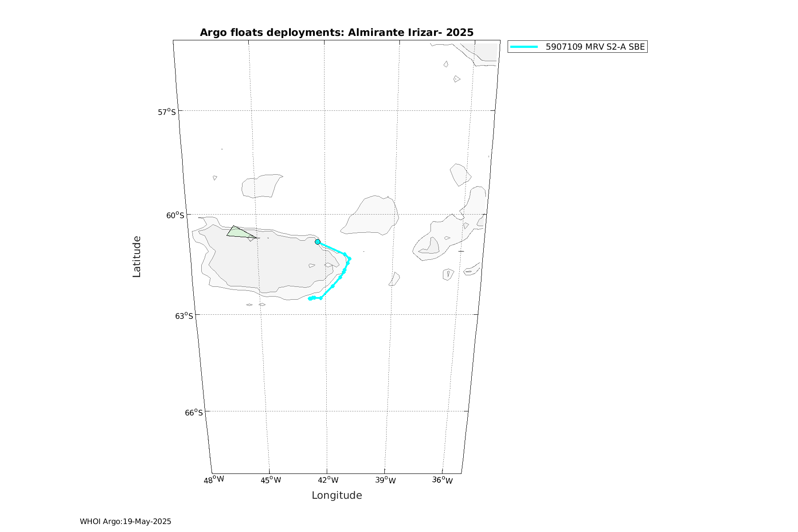The image size is (798, 532).
Task: Click the '57°S' latitude tick label
Action: [167, 112]
